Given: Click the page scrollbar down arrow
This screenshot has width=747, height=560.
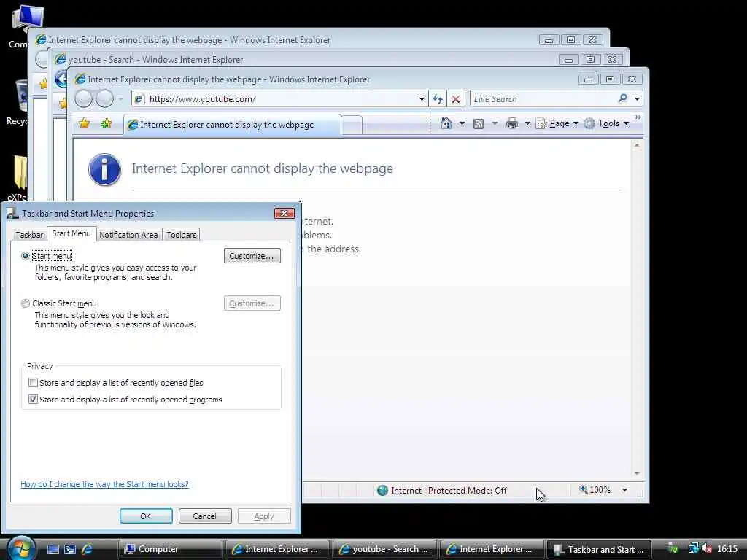Looking at the screenshot, I should click(636, 473).
